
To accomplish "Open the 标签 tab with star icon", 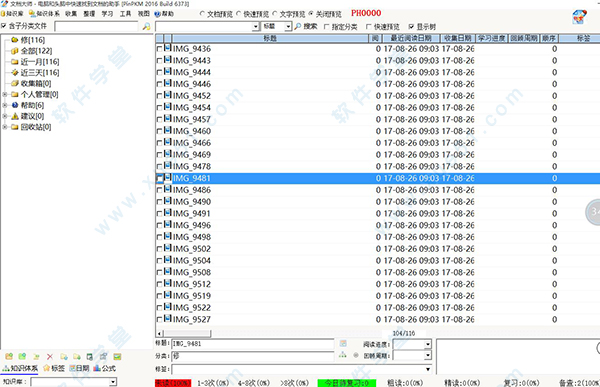I will (x=54, y=368).
